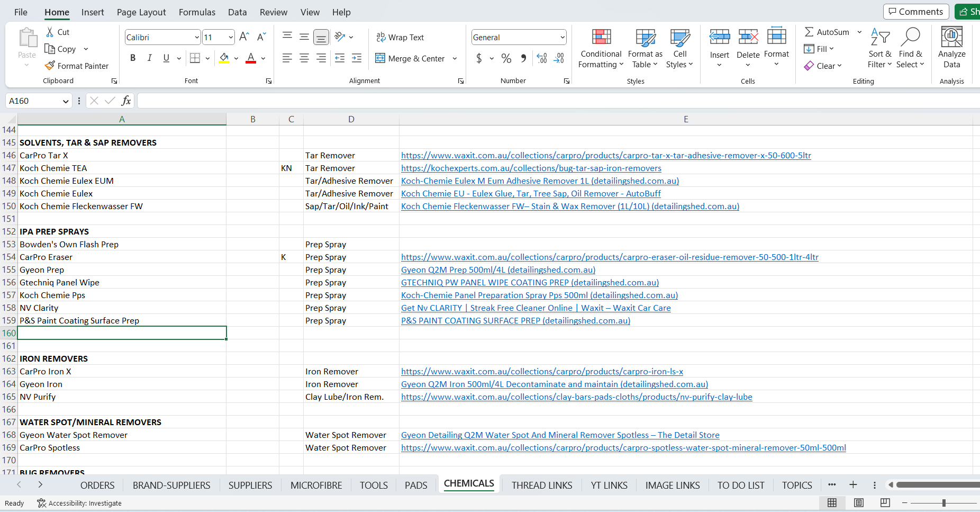Open NV Clarity Waxit link
The width and height of the screenshot is (980, 512).
[x=536, y=308]
